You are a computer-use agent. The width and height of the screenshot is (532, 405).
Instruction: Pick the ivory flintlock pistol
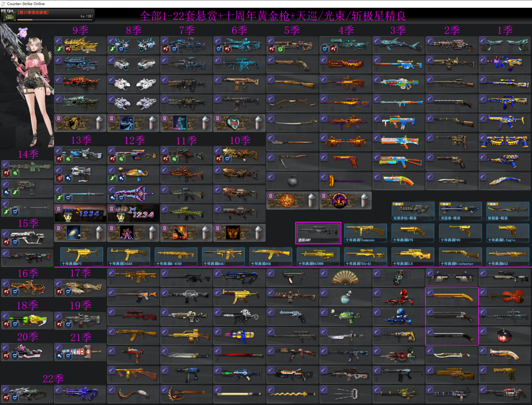pyautogui.click(x=504, y=354)
